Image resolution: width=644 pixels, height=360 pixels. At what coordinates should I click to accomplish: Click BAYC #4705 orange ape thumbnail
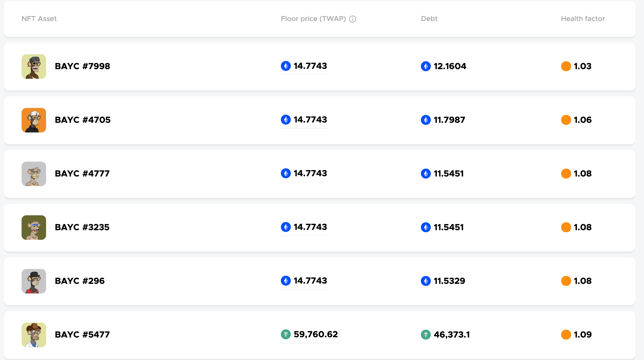[x=34, y=120]
